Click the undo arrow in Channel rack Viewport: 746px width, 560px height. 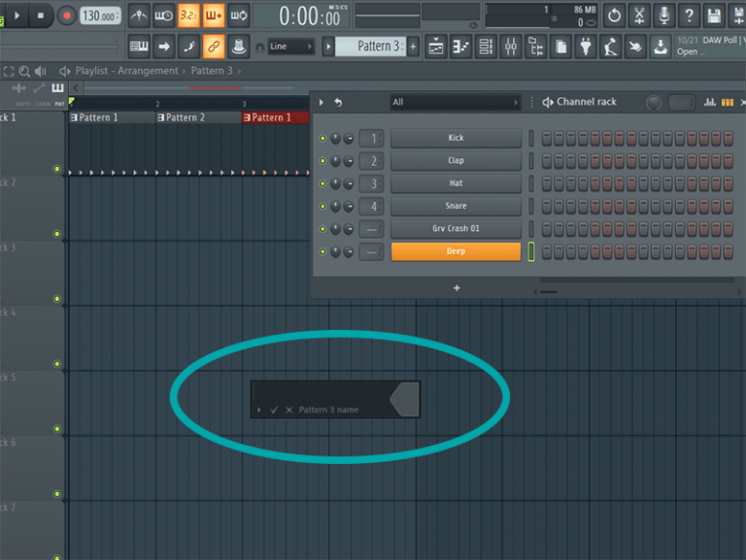pos(338,102)
